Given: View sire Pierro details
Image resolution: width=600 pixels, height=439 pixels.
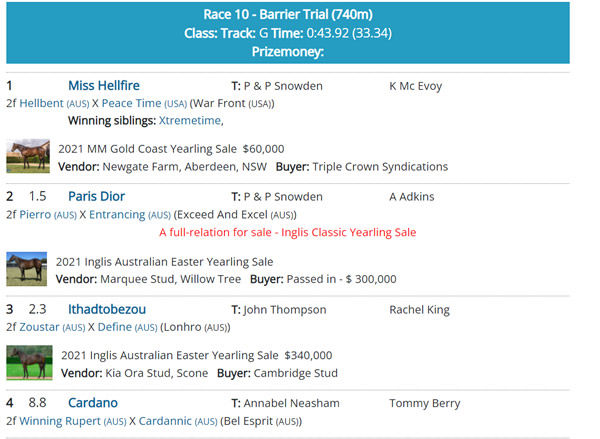Looking at the screenshot, I should [35, 214].
